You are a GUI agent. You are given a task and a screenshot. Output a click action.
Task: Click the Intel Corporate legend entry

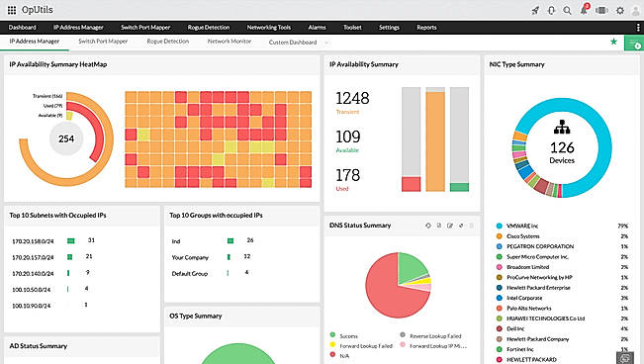[519, 298]
